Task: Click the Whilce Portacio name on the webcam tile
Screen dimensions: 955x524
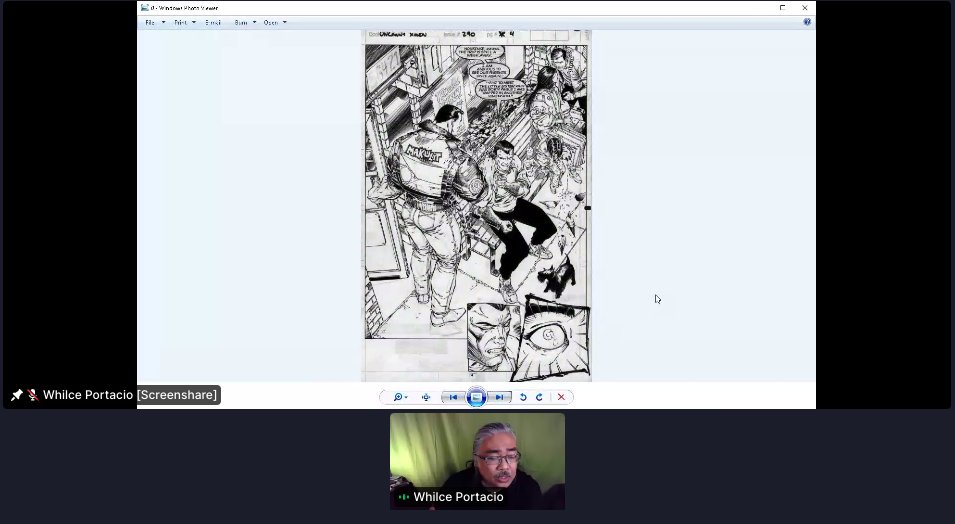Action: click(x=458, y=497)
